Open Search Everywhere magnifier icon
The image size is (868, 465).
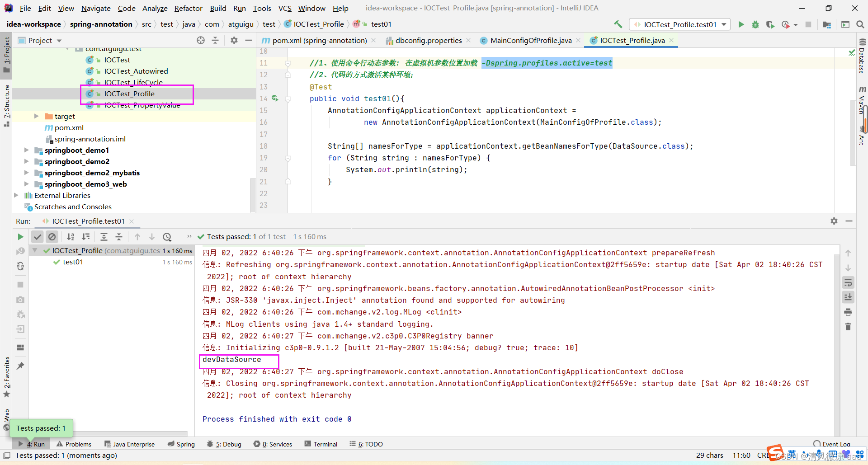click(860, 24)
